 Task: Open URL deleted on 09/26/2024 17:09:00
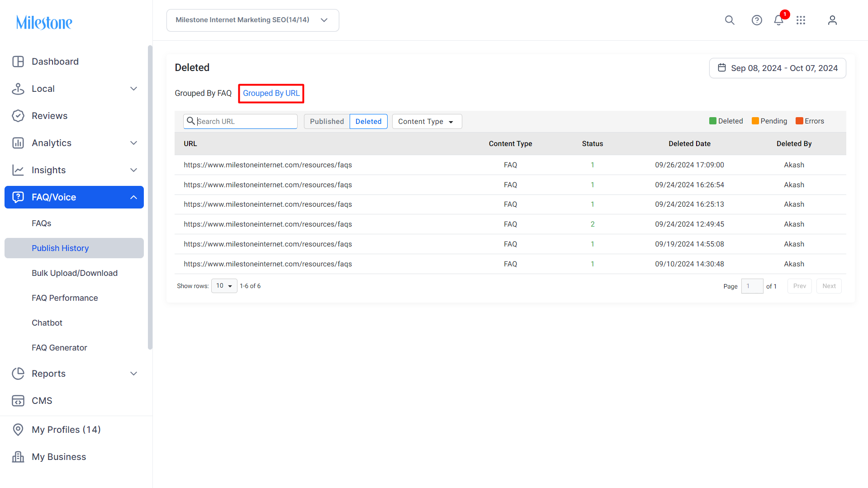268,165
